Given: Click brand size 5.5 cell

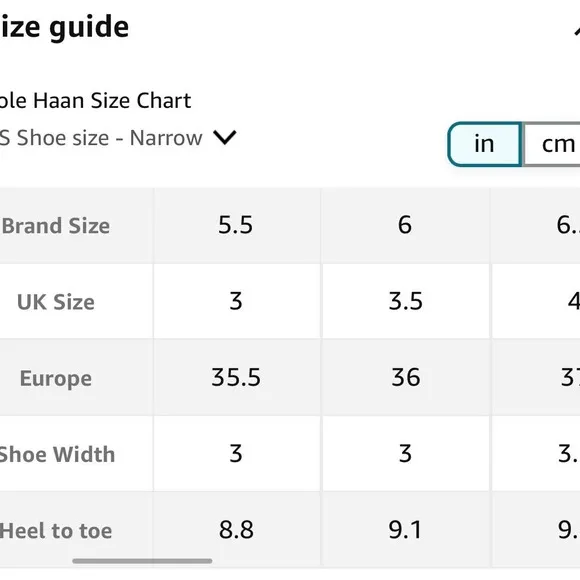Looking at the screenshot, I should click(x=236, y=225).
